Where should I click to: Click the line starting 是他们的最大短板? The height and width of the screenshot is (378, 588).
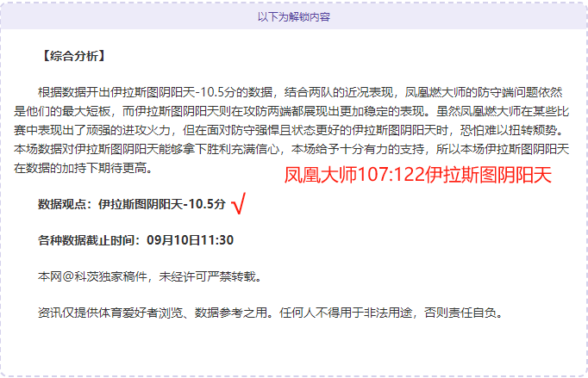tap(291, 111)
